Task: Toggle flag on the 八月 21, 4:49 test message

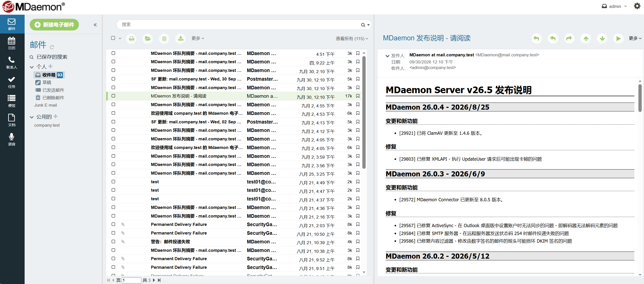Action: 358,182
